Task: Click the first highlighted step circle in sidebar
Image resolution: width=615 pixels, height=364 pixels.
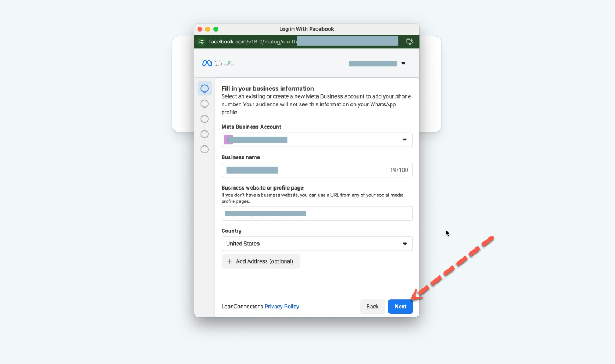Action: click(204, 89)
